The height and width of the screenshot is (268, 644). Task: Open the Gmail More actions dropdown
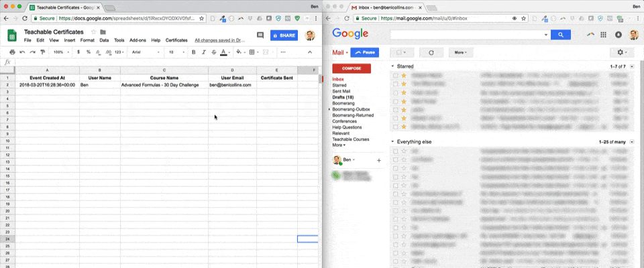[x=461, y=52]
